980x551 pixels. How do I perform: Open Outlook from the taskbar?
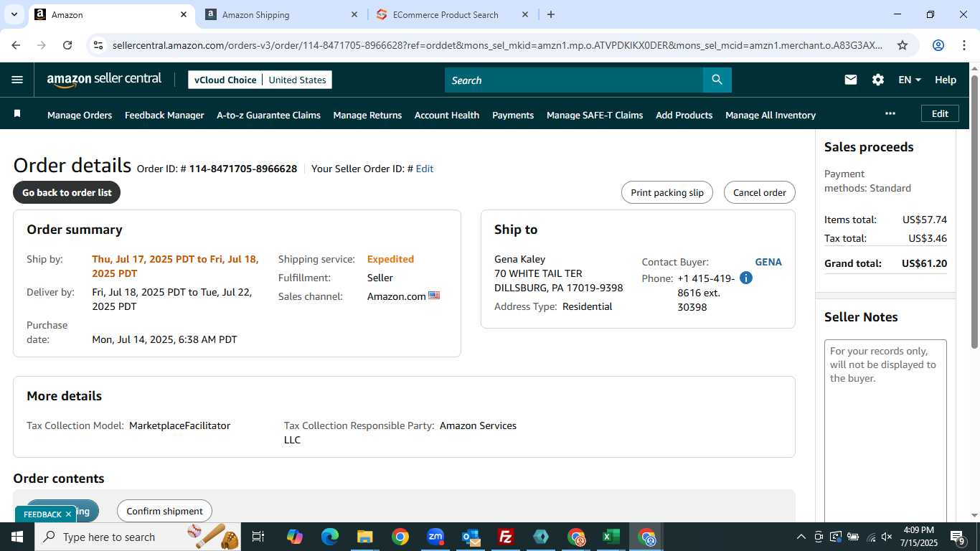tap(471, 537)
